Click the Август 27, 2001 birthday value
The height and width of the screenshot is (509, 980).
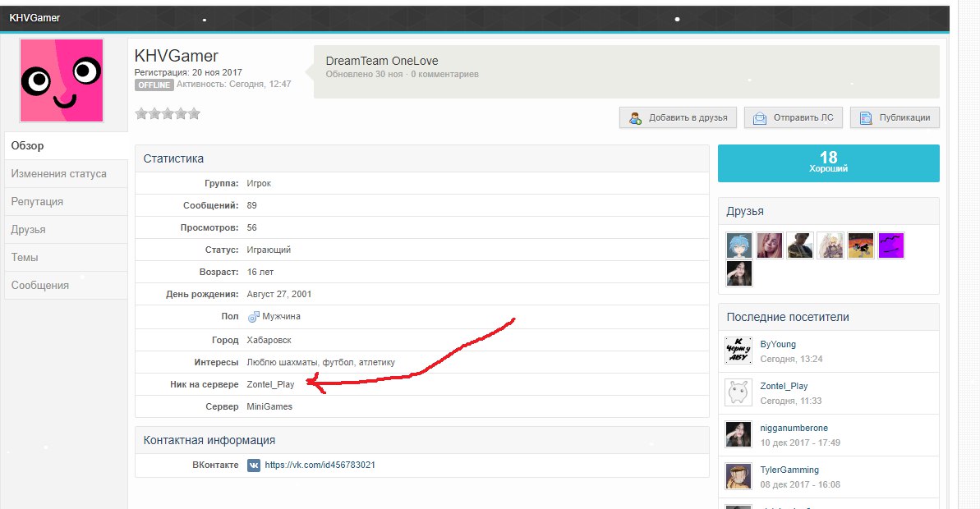click(278, 294)
